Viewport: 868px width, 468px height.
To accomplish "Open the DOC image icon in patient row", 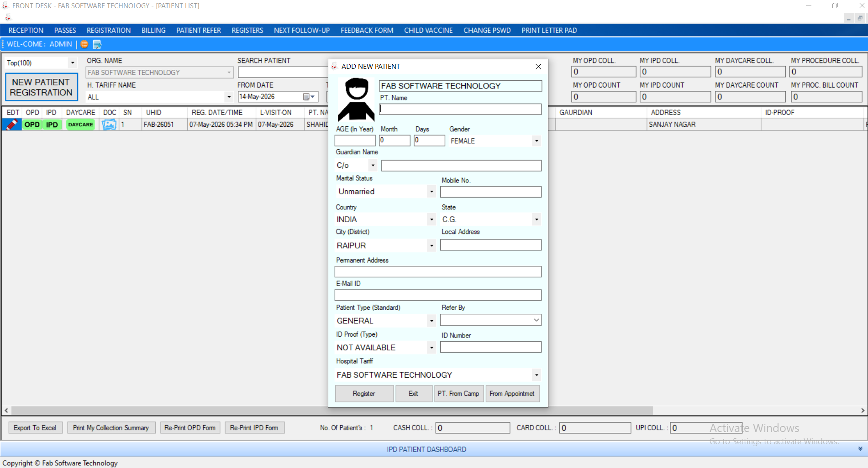I will pyautogui.click(x=109, y=125).
